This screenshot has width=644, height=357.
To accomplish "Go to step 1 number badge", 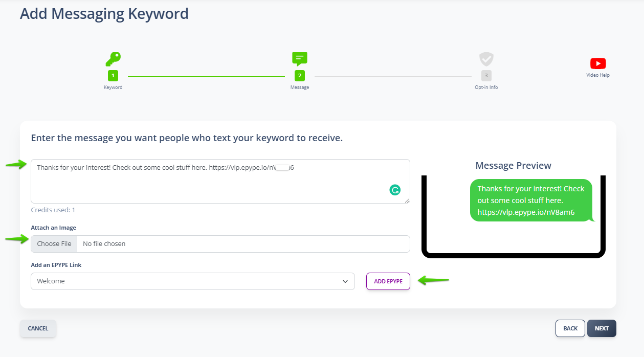I will point(113,76).
